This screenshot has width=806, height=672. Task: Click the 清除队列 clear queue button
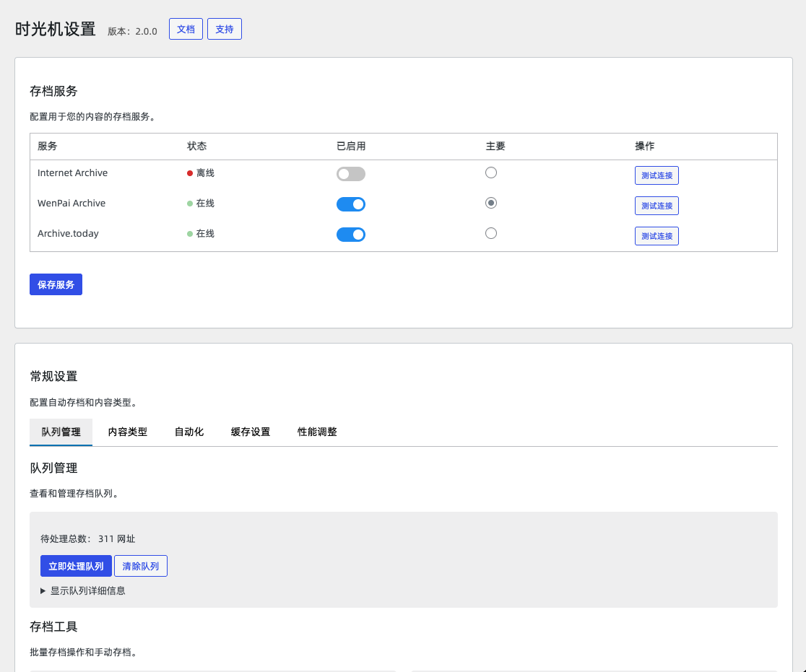(140, 566)
